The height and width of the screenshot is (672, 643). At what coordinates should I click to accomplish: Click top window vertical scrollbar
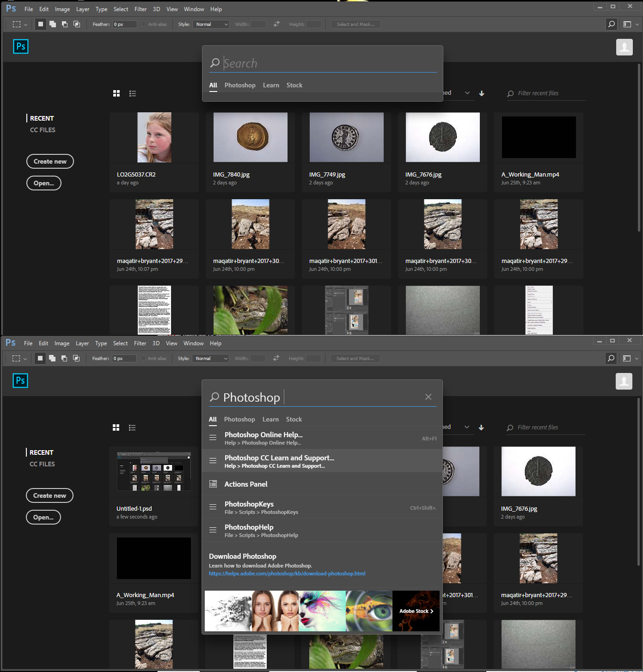639,148
